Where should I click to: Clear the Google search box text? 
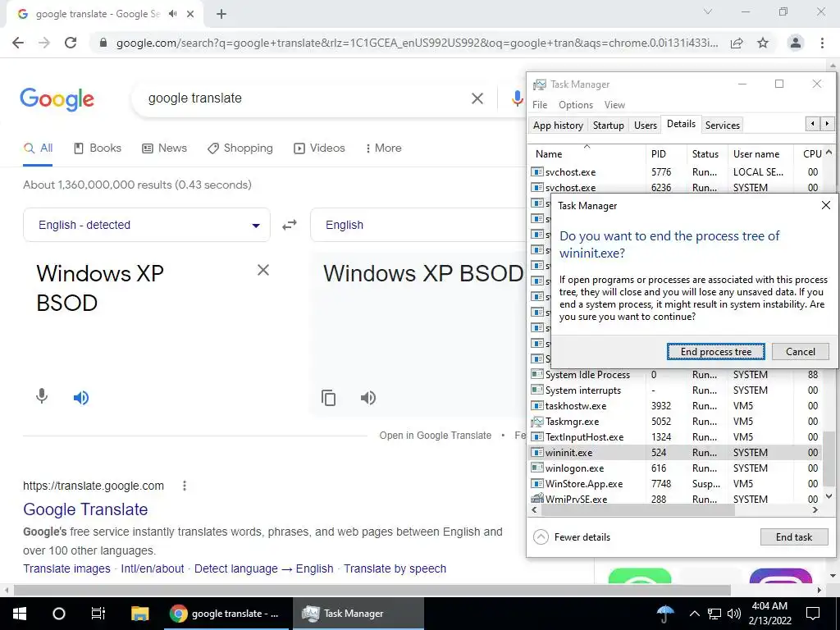tap(477, 98)
